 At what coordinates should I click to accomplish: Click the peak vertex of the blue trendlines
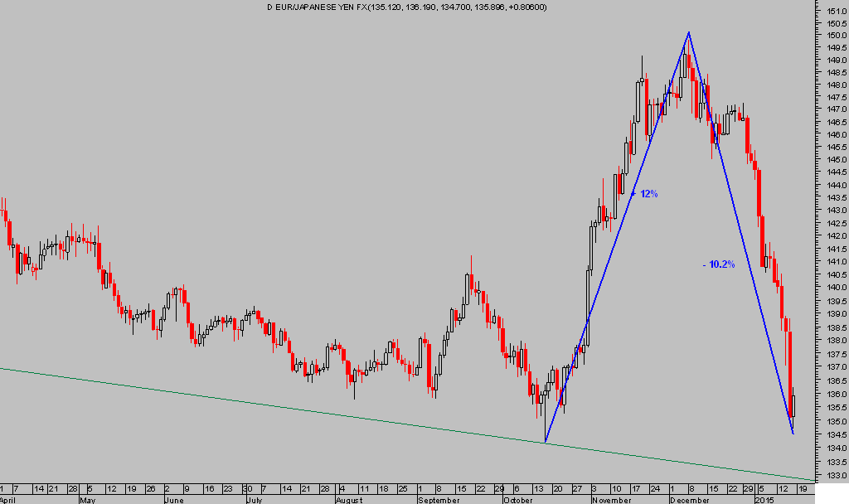(688, 32)
